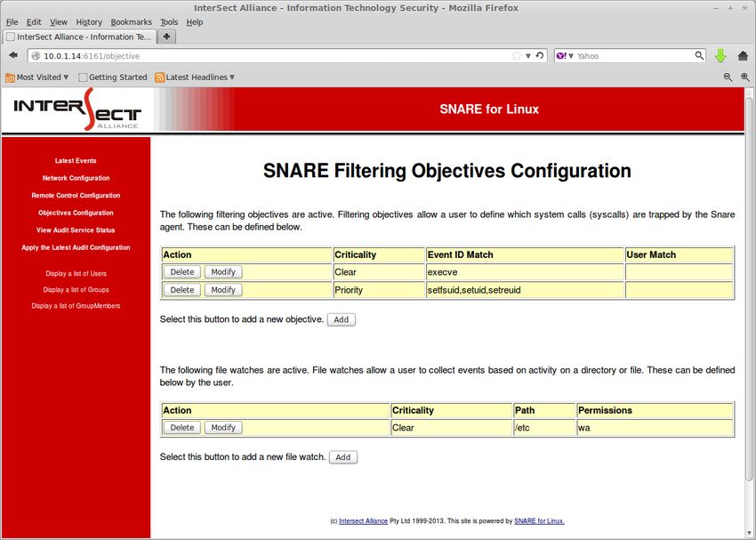756x540 pixels.
Task: Open Latest Events in the sidebar
Action: [76, 160]
